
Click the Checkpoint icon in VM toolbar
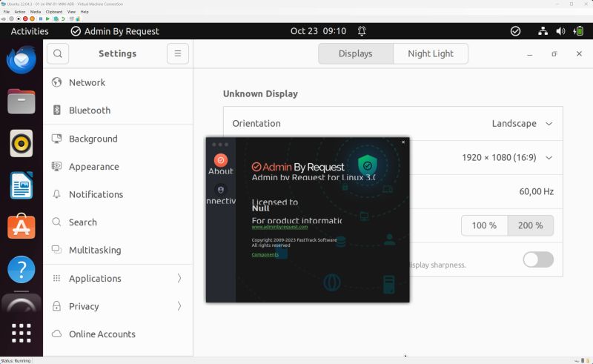pyautogui.click(x=56, y=19)
